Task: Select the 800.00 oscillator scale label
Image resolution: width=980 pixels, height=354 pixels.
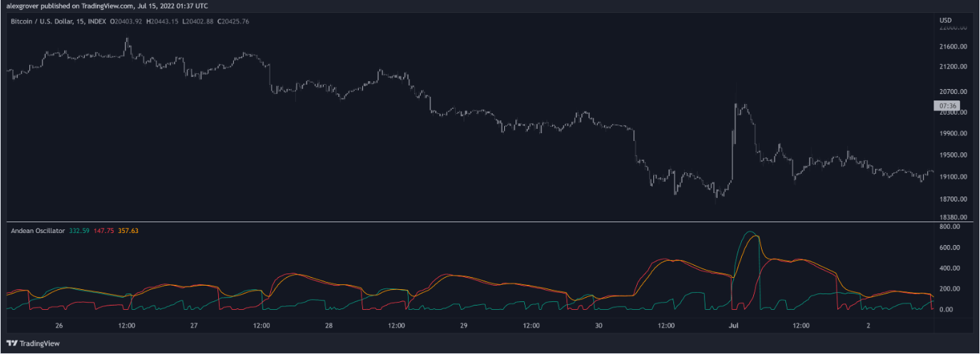Action: point(950,227)
